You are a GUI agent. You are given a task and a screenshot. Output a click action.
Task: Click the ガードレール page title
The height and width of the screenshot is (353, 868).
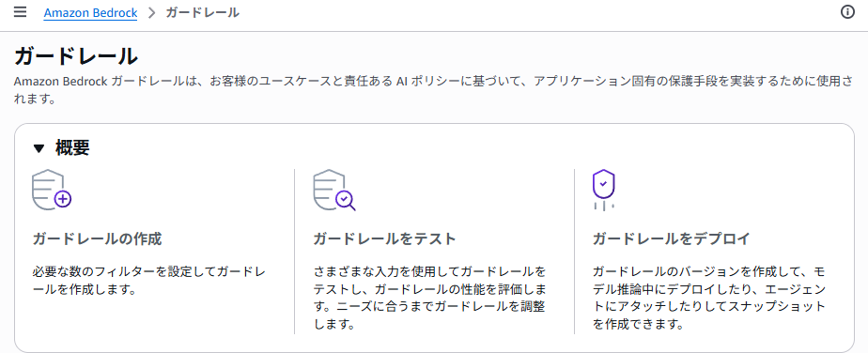point(75,57)
